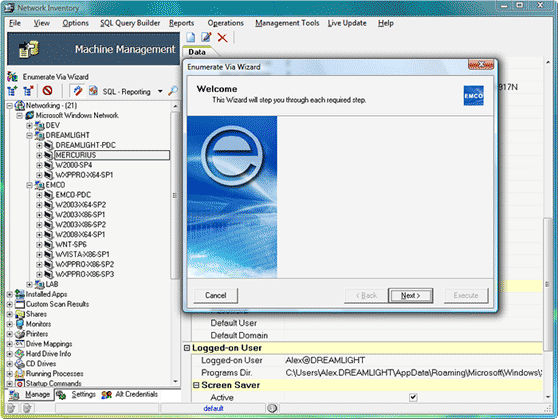Expand the DREAMLIGHT-PDC machine node
The image size is (558, 419).
tap(39, 146)
